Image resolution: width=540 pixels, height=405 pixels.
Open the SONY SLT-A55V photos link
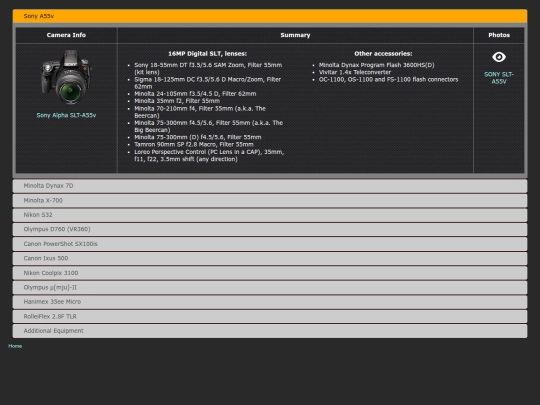499,78
